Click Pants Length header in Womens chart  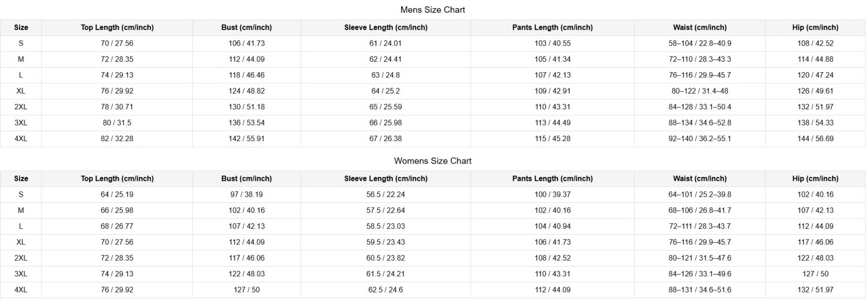[552, 179]
